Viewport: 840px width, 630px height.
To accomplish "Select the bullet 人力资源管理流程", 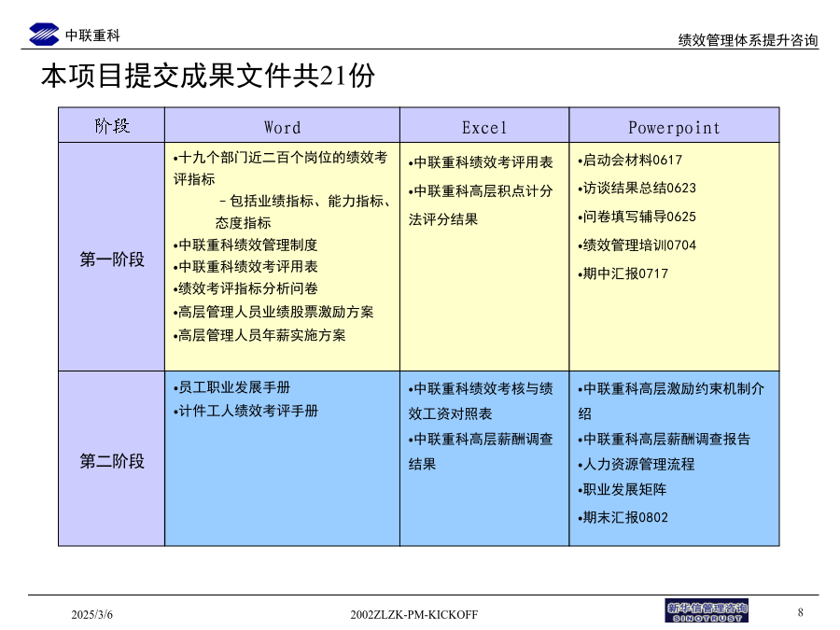I will click(x=636, y=465).
